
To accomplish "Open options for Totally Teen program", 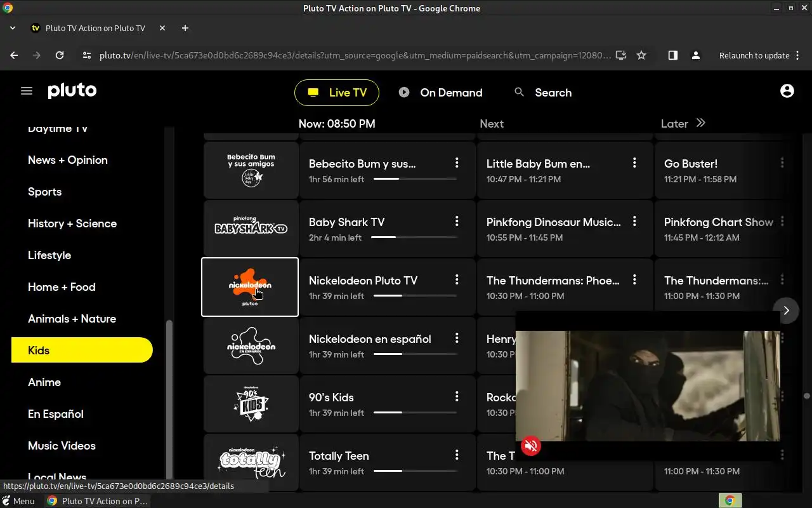I will (x=457, y=455).
